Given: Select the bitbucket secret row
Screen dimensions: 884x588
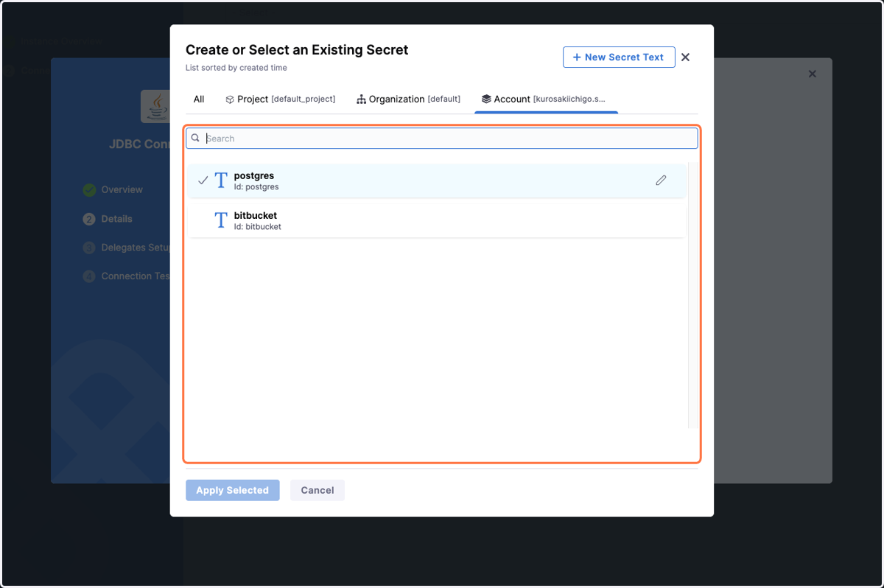Looking at the screenshot, I should click(x=437, y=220).
